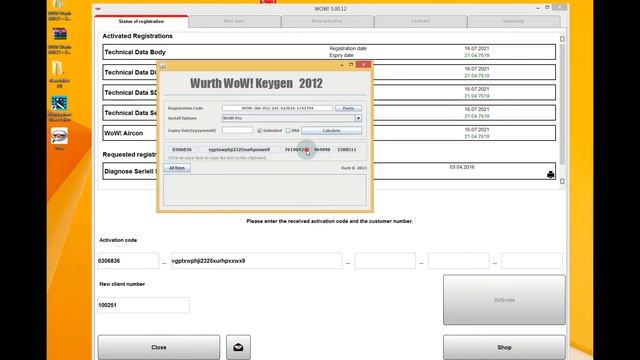This screenshot has height=360, width=640.
Task: Copy the long alphanumeric key field in the keygen
Action: pyautogui.click(x=239, y=150)
